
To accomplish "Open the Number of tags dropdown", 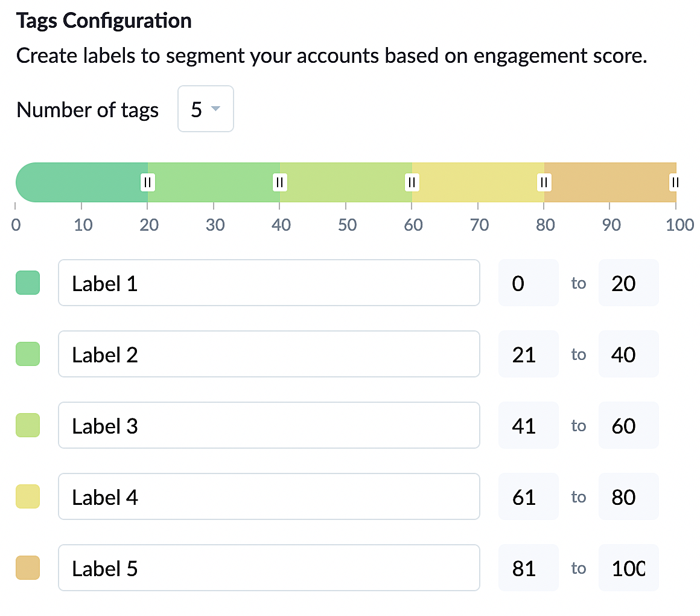I will pyautogui.click(x=205, y=109).
